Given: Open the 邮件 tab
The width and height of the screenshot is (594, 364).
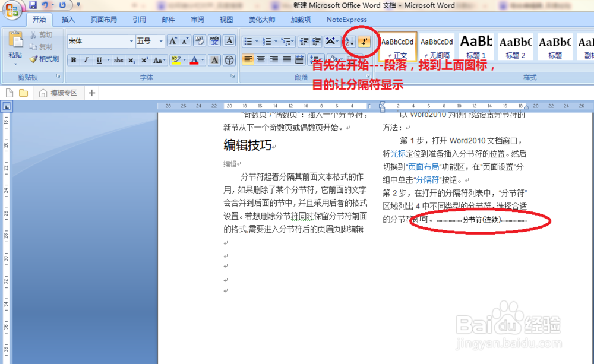Looking at the screenshot, I should pos(168,20).
